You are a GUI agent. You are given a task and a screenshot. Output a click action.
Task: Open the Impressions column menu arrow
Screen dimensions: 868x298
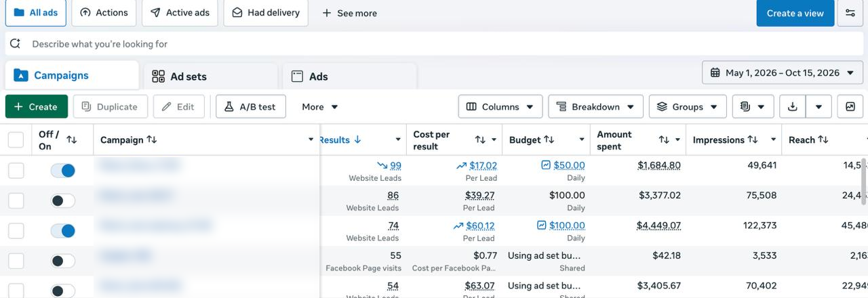pos(773,140)
